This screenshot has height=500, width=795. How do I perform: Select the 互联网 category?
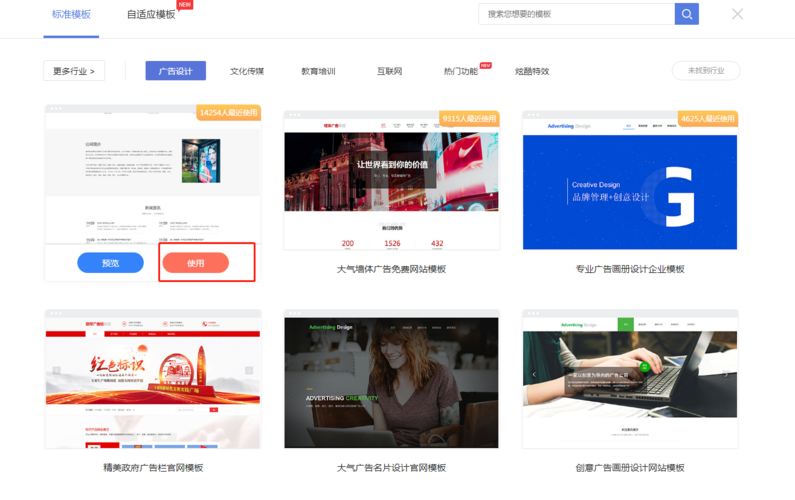tap(389, 71)
